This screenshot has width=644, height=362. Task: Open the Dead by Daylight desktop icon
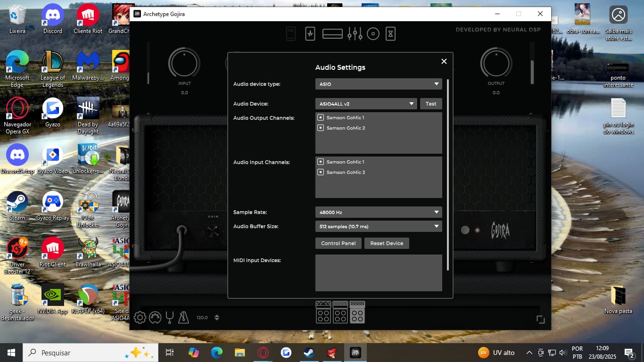coord(88,115)
